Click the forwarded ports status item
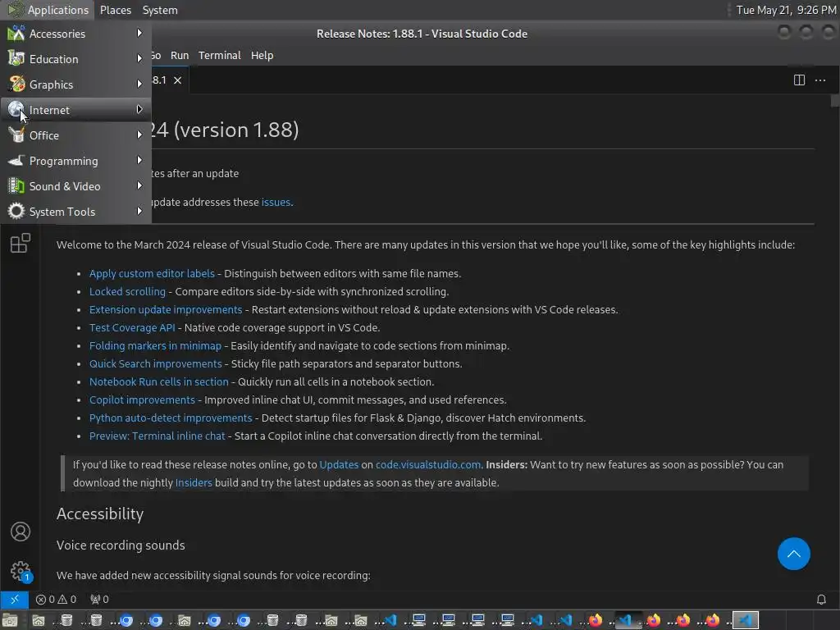The height and width of the screenshot is (630, 840). pos(99,599)
